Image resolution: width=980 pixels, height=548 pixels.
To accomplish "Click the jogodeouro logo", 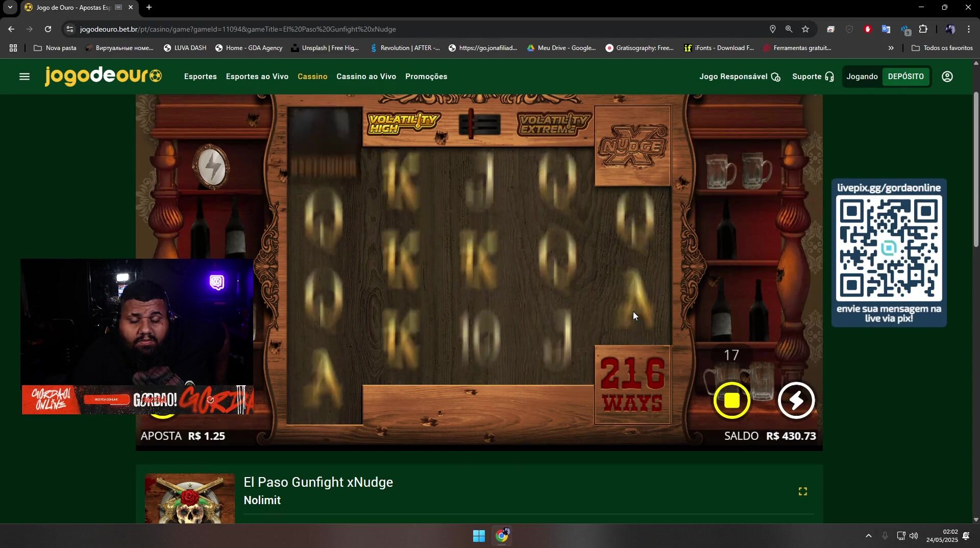I will point(104,76).
